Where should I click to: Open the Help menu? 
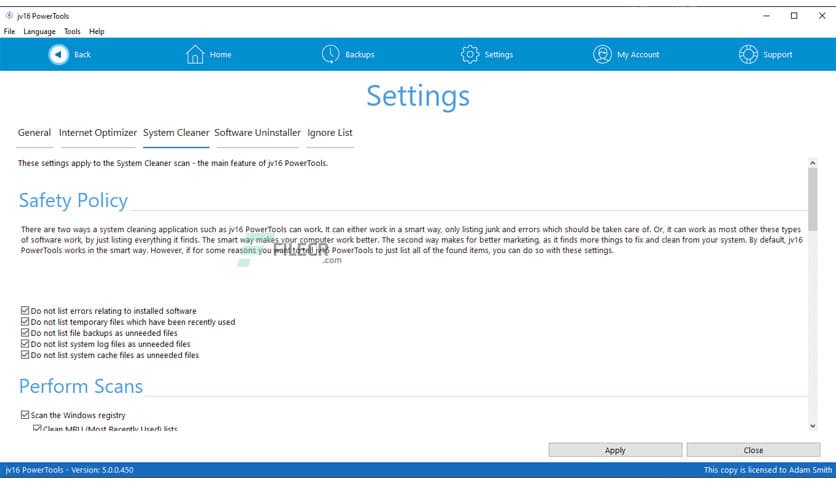point(97,31)
